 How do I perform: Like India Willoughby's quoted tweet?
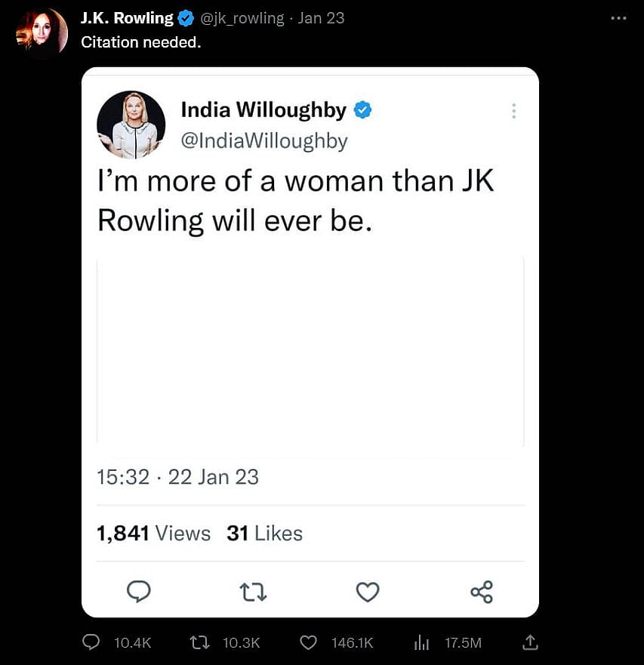(368, 592)
